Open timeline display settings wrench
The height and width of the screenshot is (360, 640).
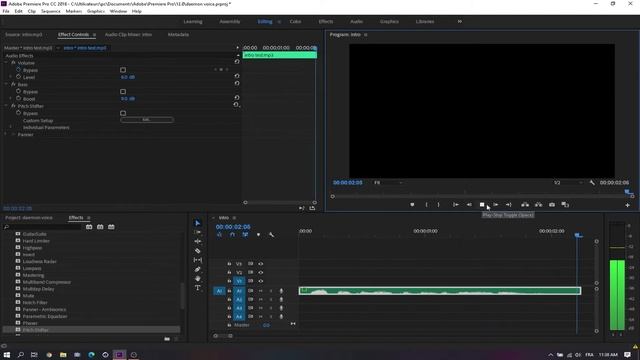point(271,235)
